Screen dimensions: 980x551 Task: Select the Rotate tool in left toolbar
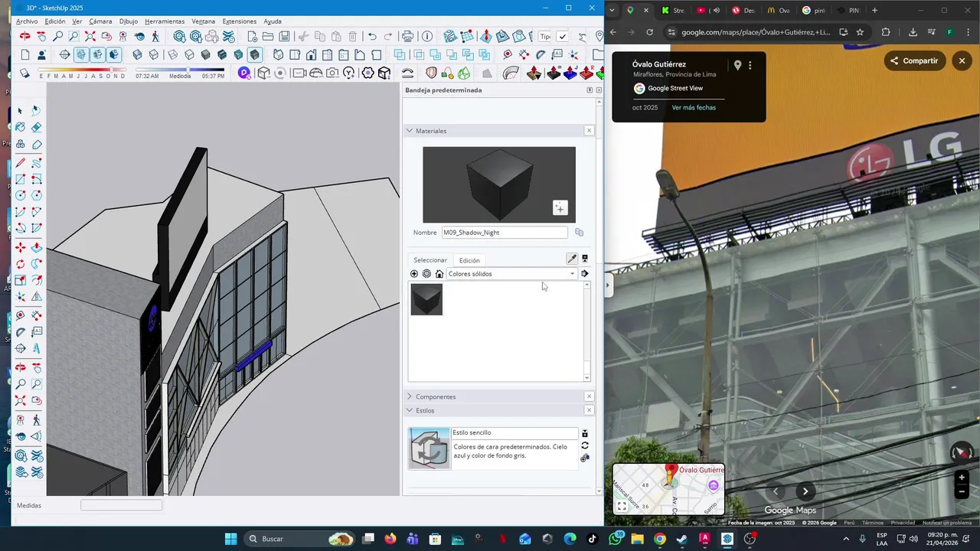coord(21,264)
